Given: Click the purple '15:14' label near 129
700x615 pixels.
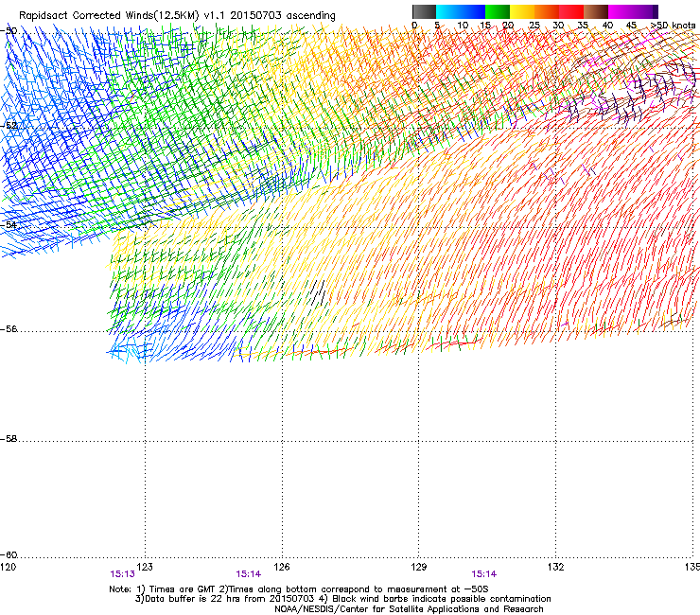Looking at the screenshot, I should click(x=484, y=574).
